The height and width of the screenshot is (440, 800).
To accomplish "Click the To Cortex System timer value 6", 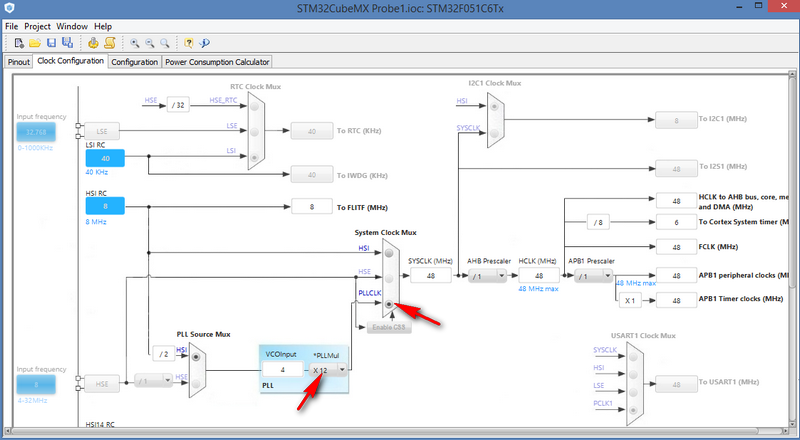I will (676, 222).
